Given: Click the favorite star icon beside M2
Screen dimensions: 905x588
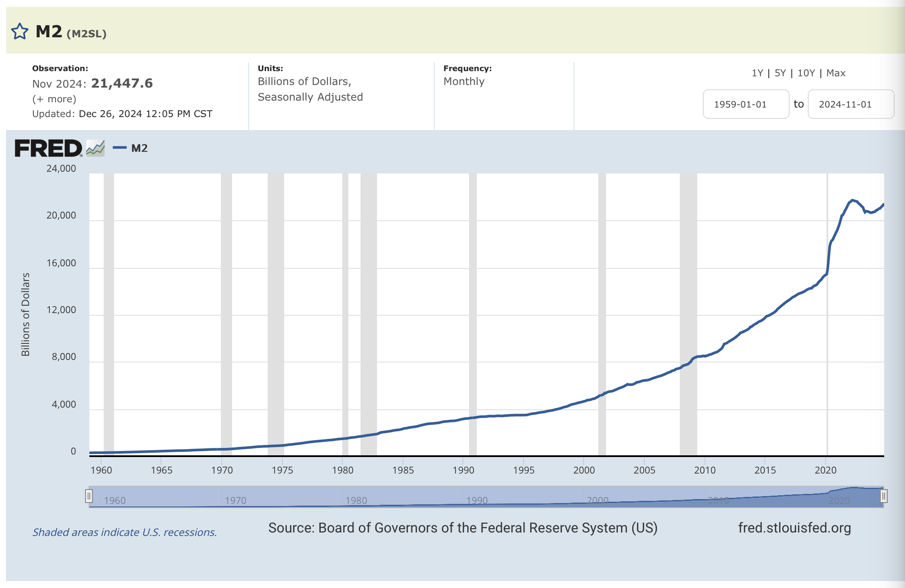Looking at the screenshot, I should [x=20, y=32].
